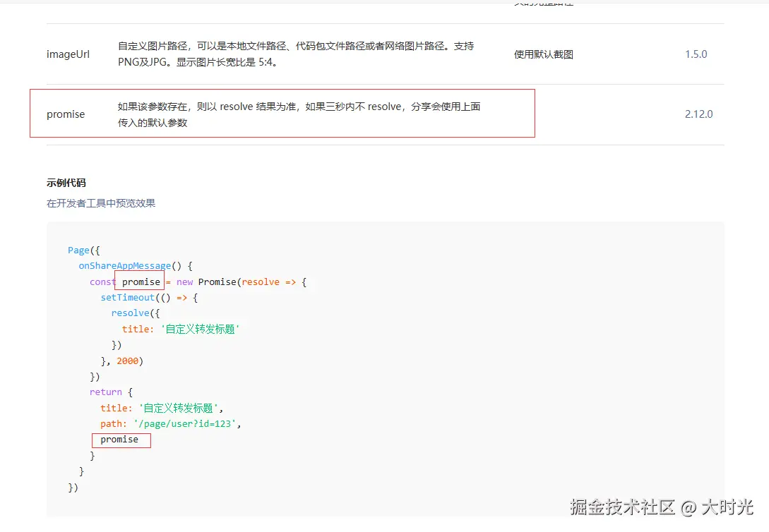Select the imageUrl parameter name
The image size is (769, 532).
pyautogui.click(x=68, y=54)
